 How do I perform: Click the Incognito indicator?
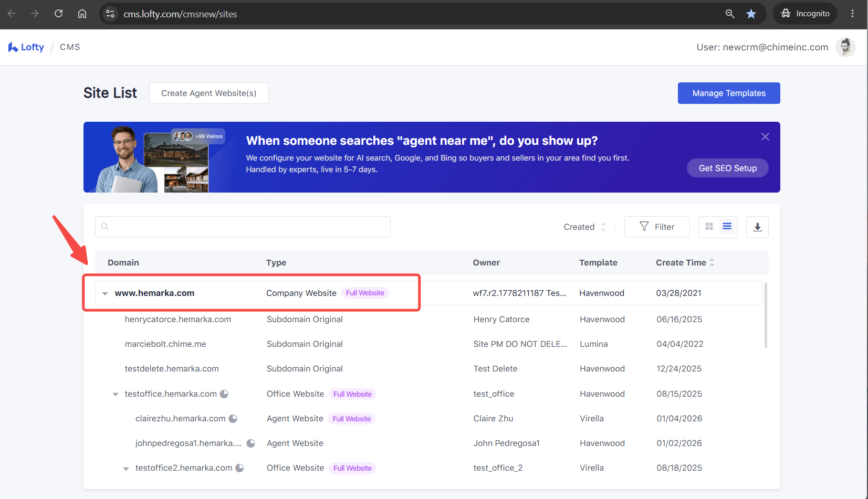[805, 14]
